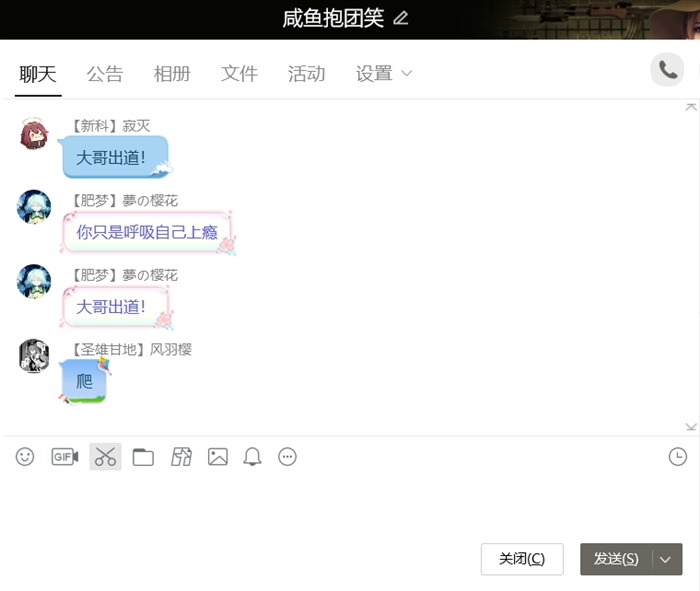Click the 关闭(C) button

pos(521,559)
